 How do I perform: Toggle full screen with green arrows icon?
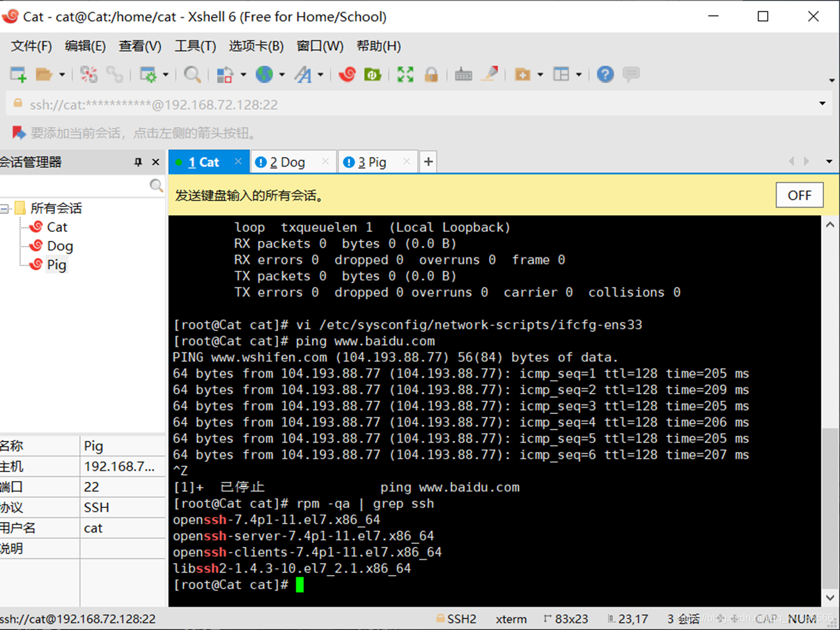[x=405, y=75]
